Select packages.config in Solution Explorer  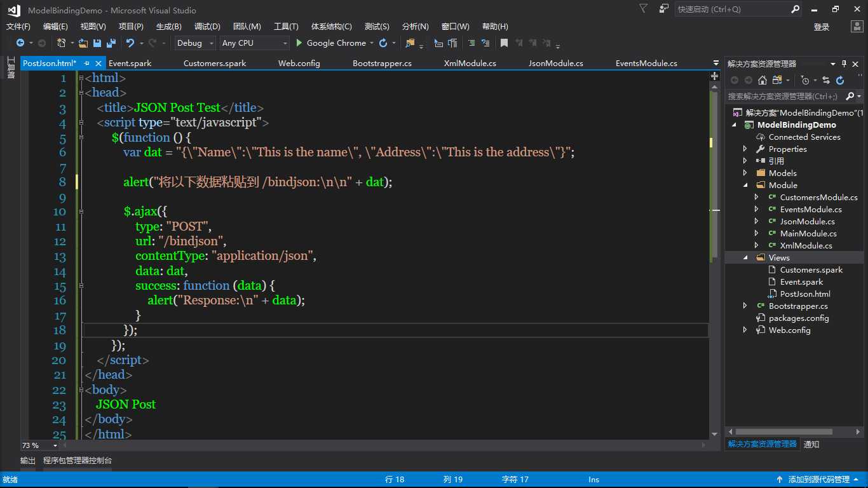pyautogui.click(x=799, y=318)
